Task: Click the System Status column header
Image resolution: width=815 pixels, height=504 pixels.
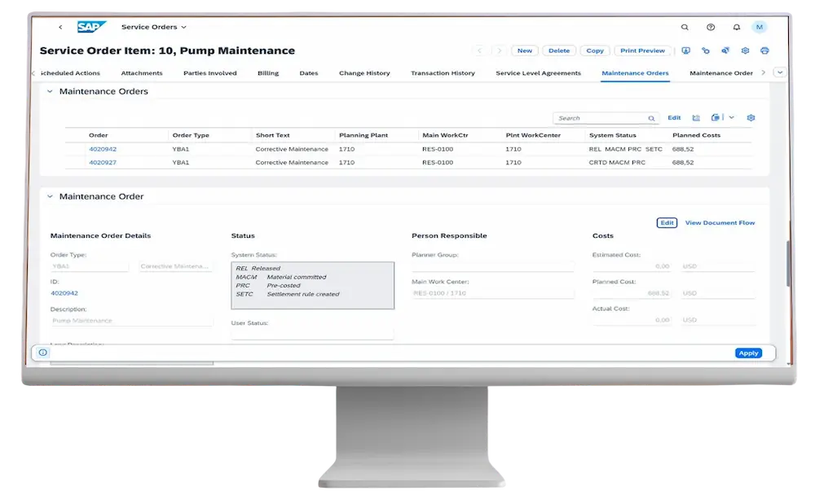Action: pyautogui.click(x=612, y=135)
